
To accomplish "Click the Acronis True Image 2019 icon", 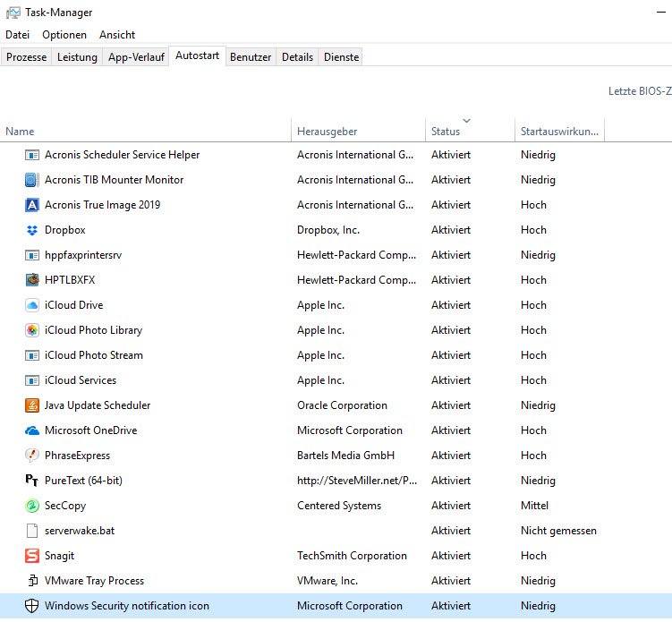I will pyautogui.click(x=32, y=205).
